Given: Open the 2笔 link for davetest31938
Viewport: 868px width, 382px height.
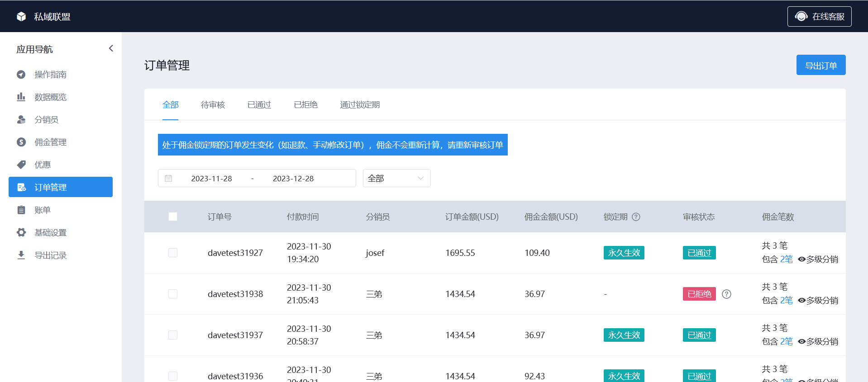Looking at the screenshot, I should pyautogui.click(x=787, y=301).
